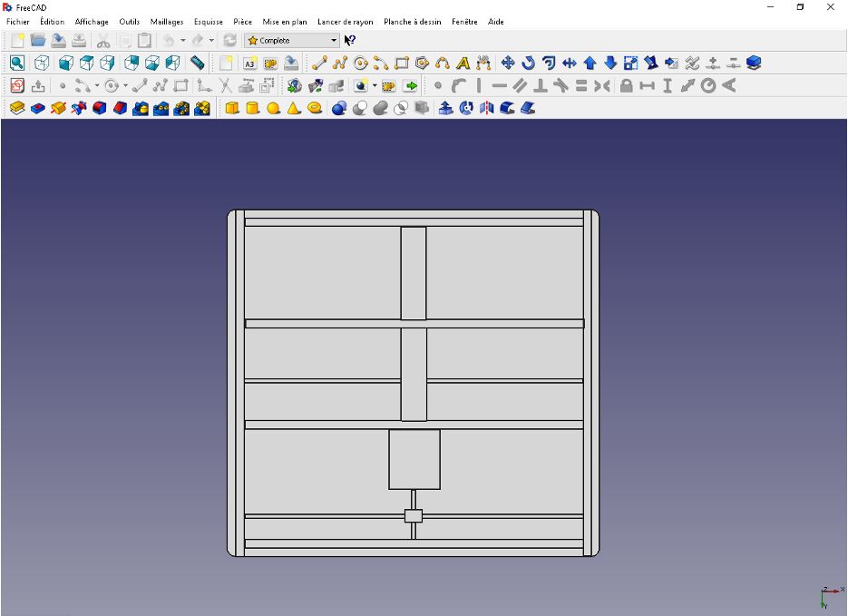This screenshot has height=616, width=848.
Task: Open the Maillages menu
Action: click(167, 22)
